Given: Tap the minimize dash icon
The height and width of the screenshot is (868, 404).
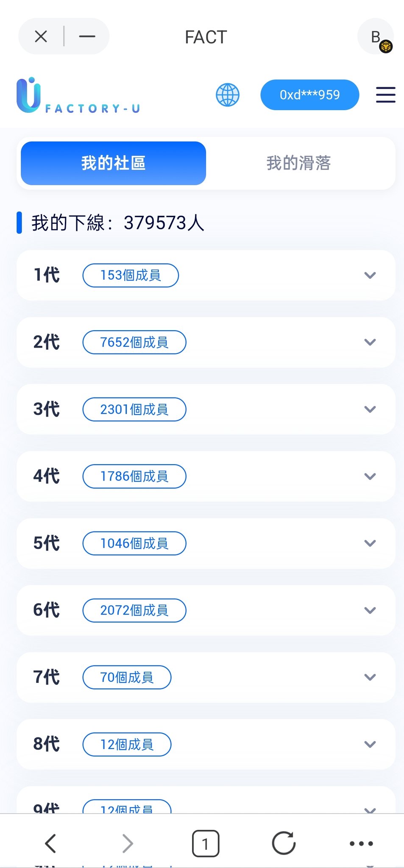Looking at the screenshot, I should [87, 36].
